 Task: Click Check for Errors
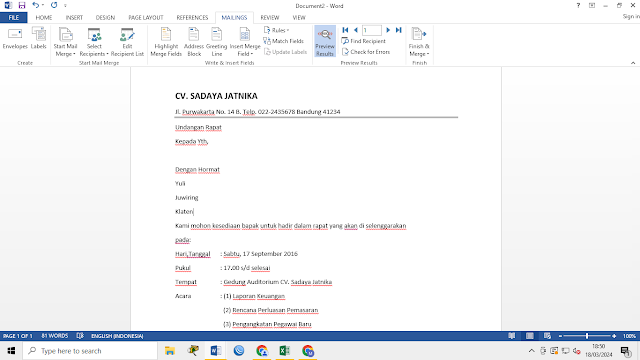tap(366, 52)
